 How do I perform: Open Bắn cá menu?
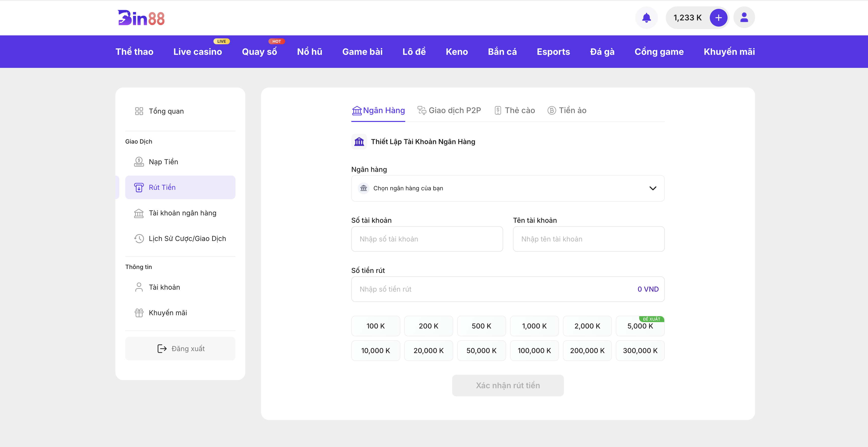[x=502, y=52]
